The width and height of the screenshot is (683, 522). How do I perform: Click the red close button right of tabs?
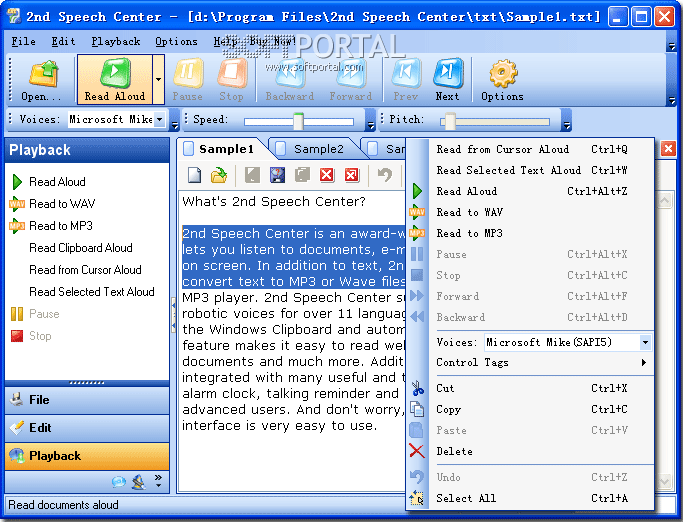tap(668, 149)
